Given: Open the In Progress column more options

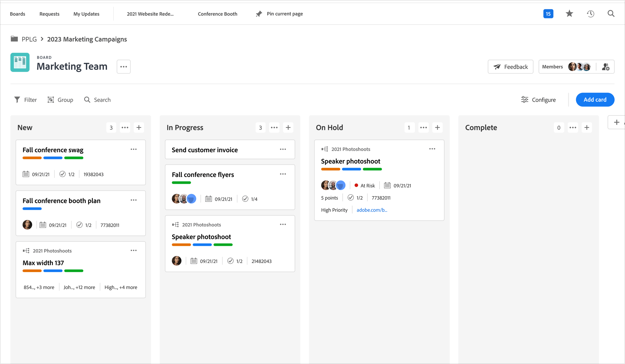Looking at the screenshot, I should click(274, 127).
